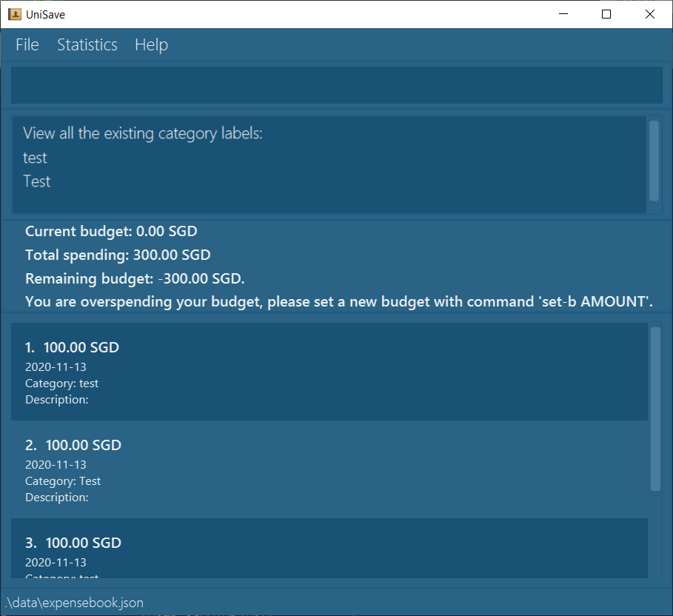Click 'View all the existing category labels:' text
Screen dimensions: 673x616
click(142, 133)
